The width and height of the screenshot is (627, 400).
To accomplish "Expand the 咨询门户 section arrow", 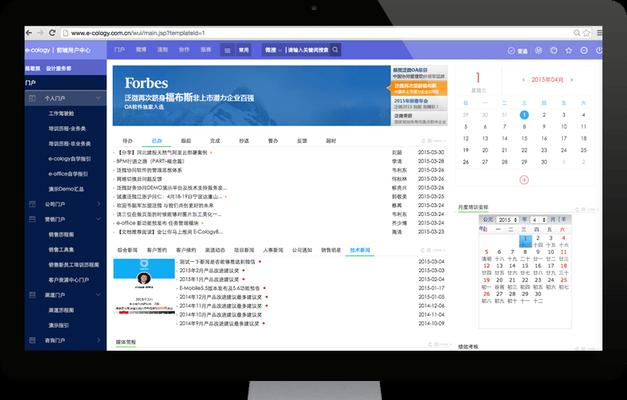I will click(x=99, y=340).
